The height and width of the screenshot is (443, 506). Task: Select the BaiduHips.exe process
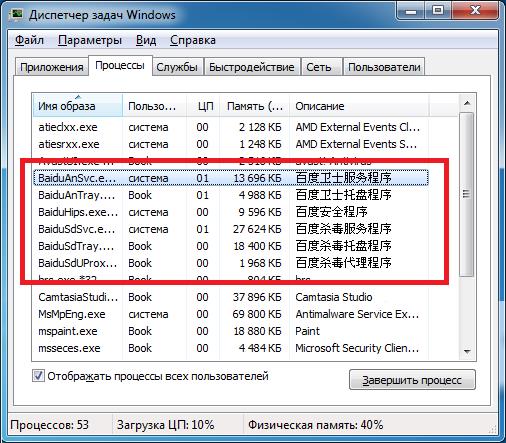pyautogui.click(x=230, y=212)
